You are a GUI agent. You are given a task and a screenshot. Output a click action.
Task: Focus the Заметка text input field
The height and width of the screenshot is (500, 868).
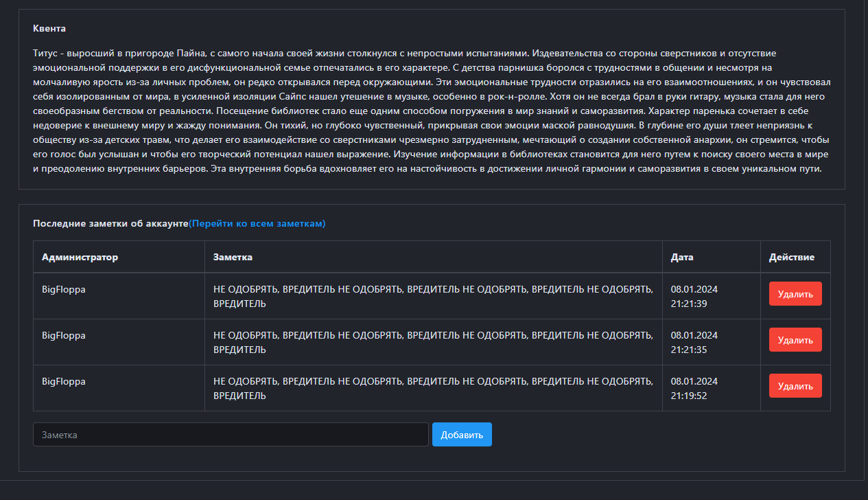pyautogui.click(x=231, y=435)
